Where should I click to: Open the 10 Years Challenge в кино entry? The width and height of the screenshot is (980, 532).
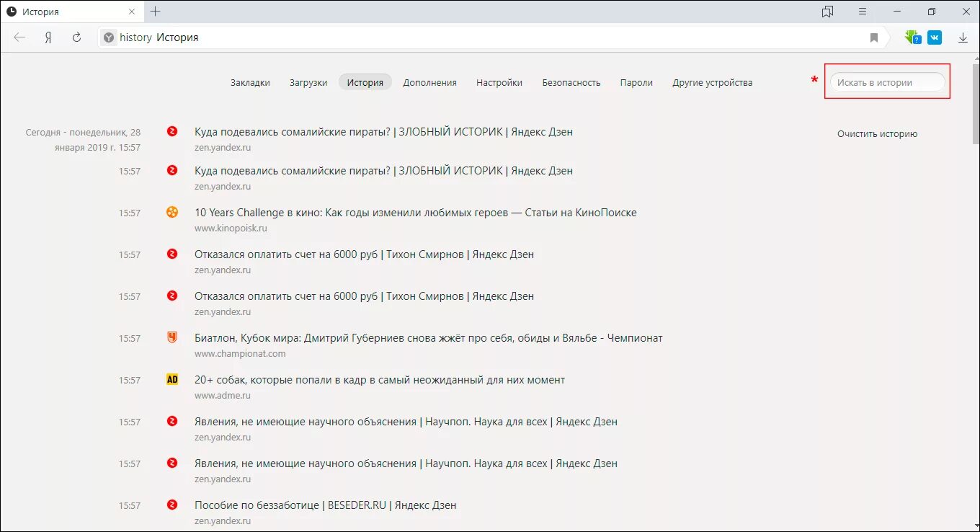416,213
